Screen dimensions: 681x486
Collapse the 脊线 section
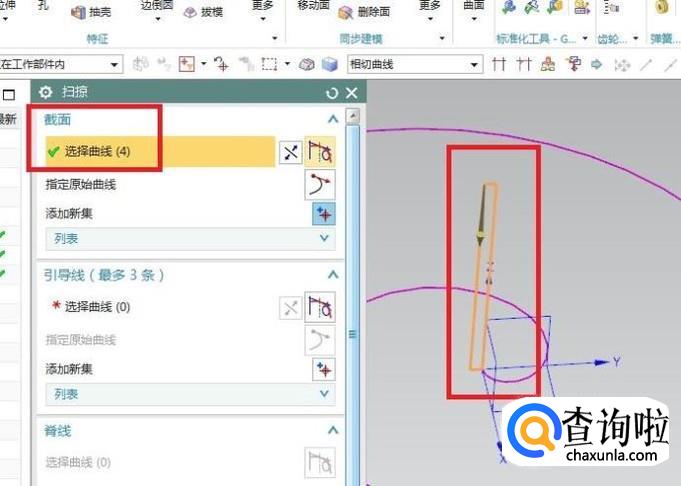pos(332,430)
